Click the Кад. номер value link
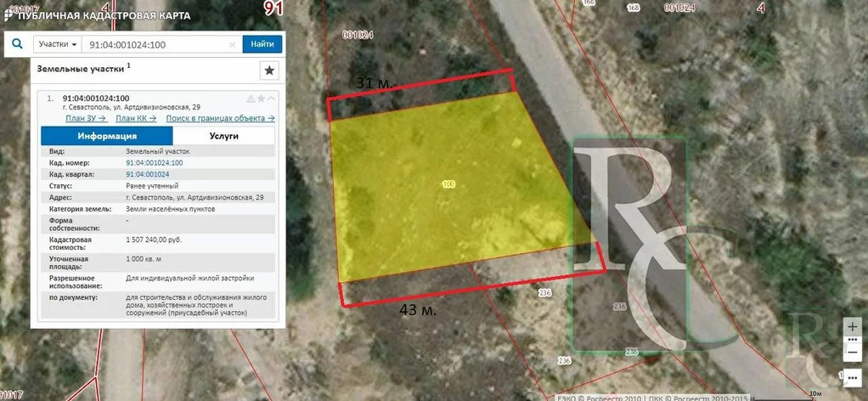 tap(154, 162)
